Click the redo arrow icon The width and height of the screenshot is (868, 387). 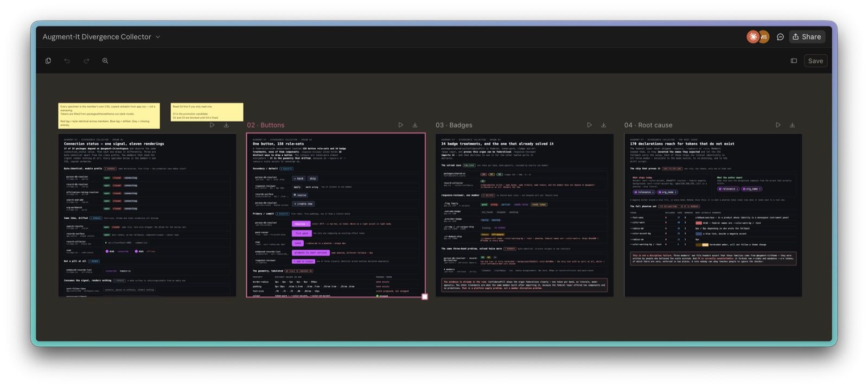coord(86,61)
